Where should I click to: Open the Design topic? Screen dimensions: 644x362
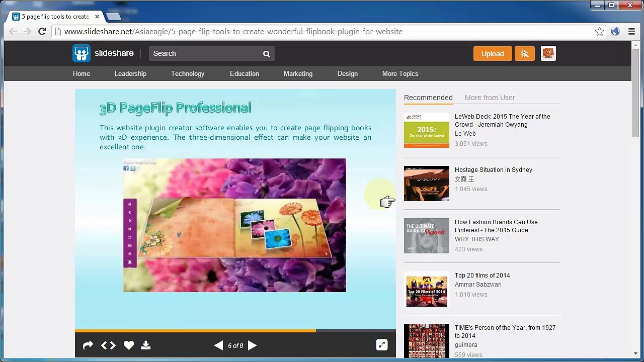click(348, 74)
